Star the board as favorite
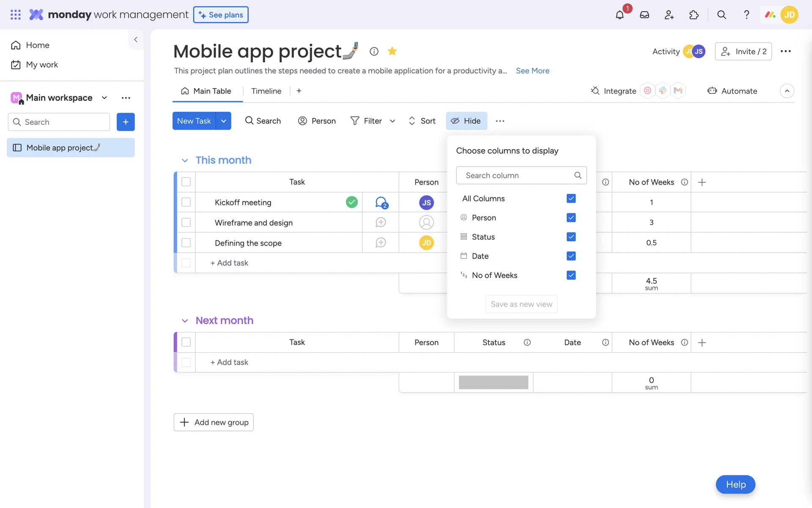Image resolution: width=812 pixels, height=508 pixels. tap(392, 51)
